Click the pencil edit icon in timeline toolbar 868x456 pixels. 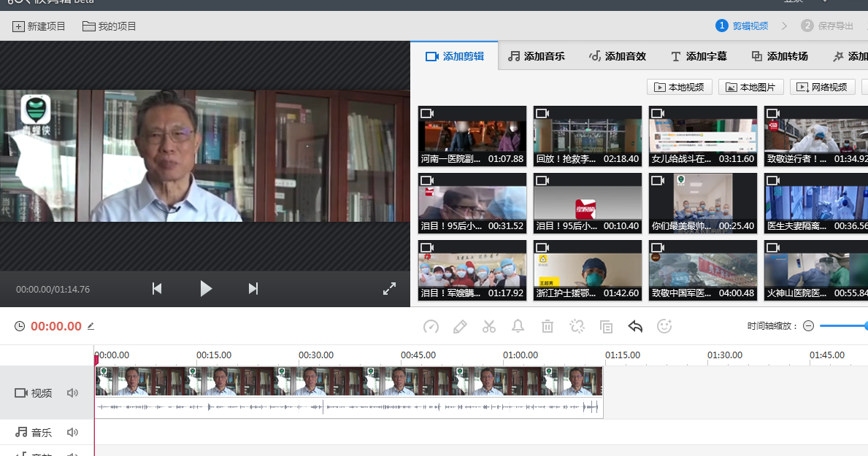[x=460, y=326]
